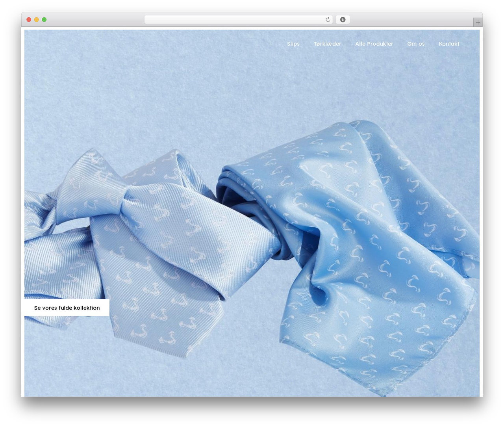Open the downloads arrow icon
504x427 pixels.
343,20
